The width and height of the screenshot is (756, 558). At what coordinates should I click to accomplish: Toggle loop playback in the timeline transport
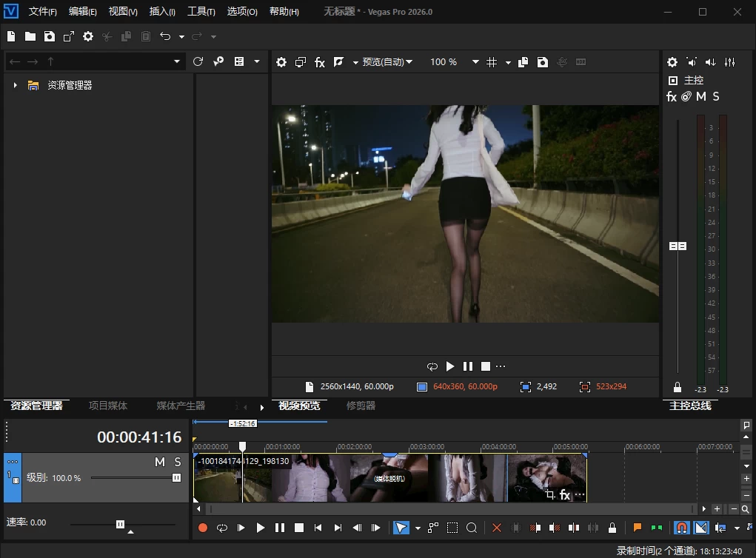[222, 528]
